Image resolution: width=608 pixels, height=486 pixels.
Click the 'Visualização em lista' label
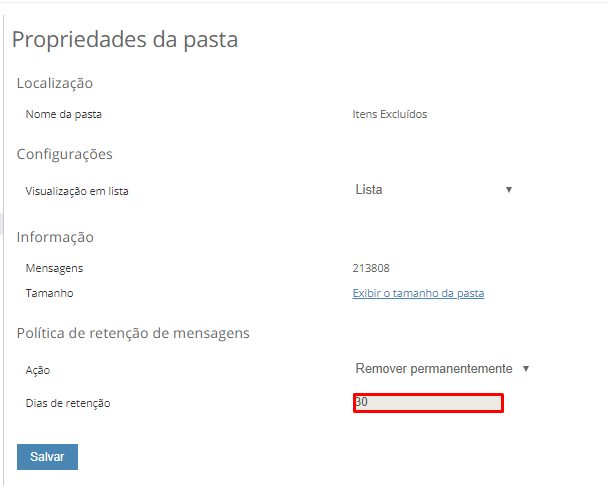[x=77, y=191]
